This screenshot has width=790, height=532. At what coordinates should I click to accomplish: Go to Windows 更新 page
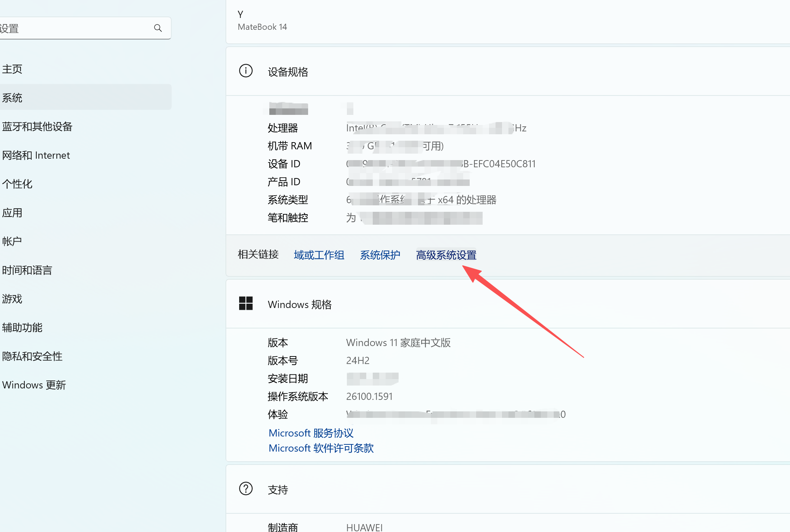tap(34, 385)
